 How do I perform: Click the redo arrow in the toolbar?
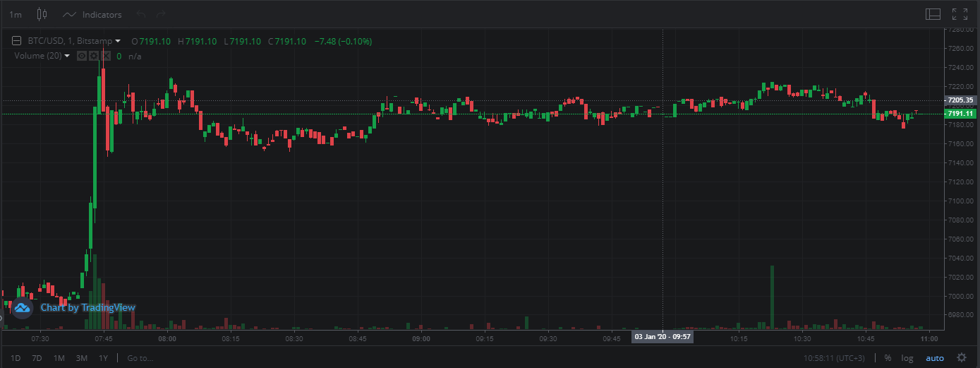coord(161,14)
